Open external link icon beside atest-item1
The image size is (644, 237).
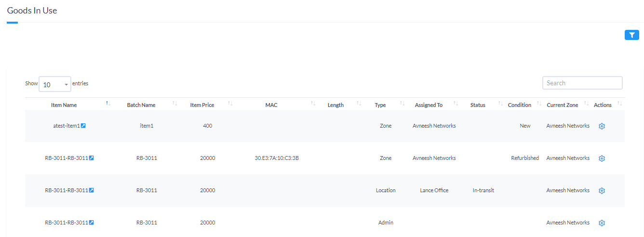click(x=83, y=126)
